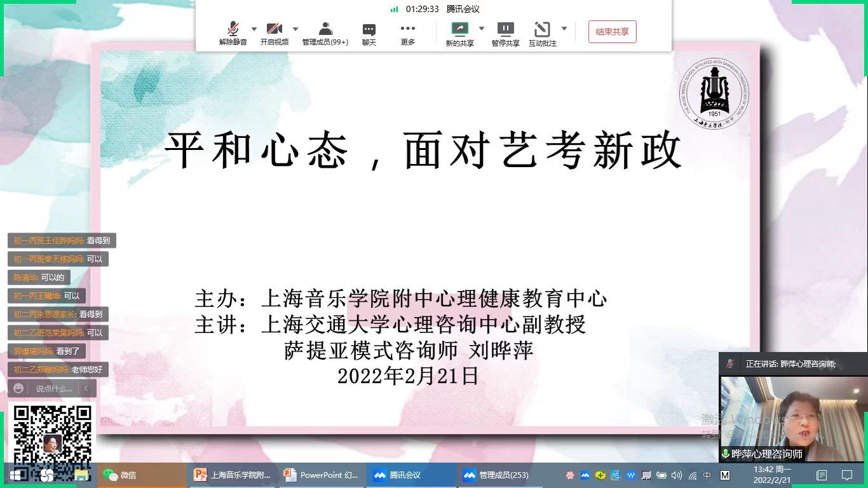Click the Tencent Meeting tray icon
This screenshot has height=488, width=868.
(x=585, y=475)
